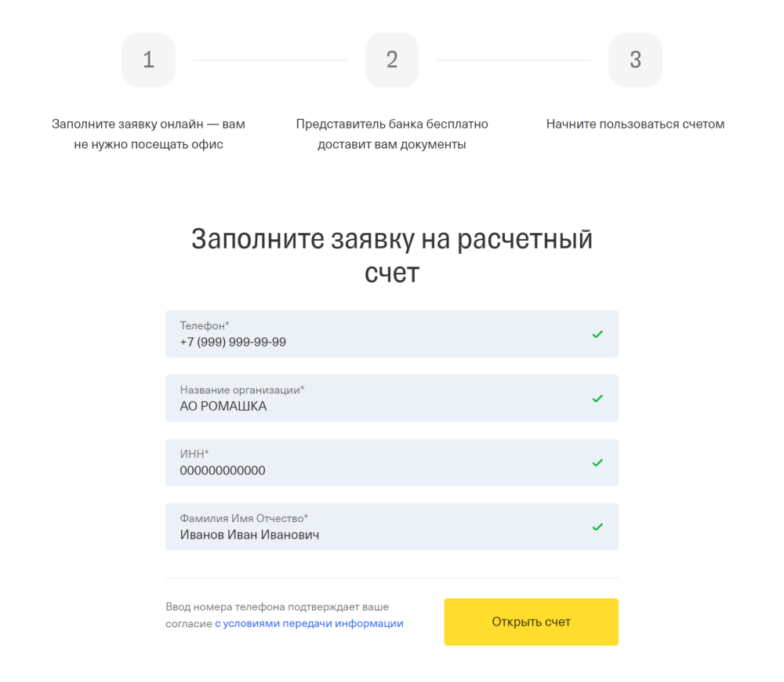Click the connector line between steps 1 and 2
This screenshot has height=682, width=784.
pyautogui.click(x=270, y=60)
